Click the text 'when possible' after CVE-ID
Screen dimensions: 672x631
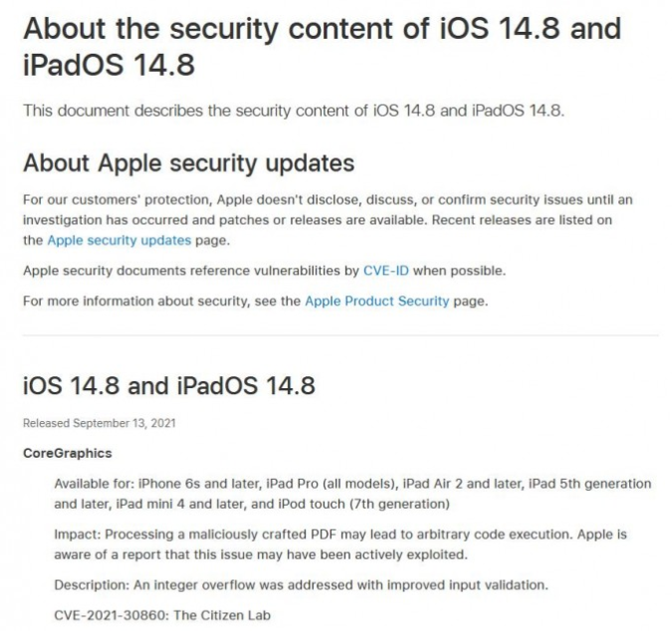coord(459,271)
